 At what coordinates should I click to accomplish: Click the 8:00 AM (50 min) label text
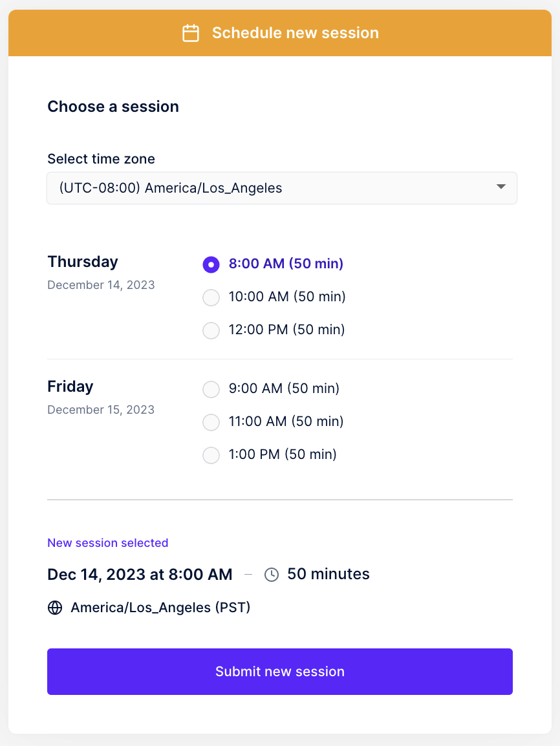[x=286, y=264]
